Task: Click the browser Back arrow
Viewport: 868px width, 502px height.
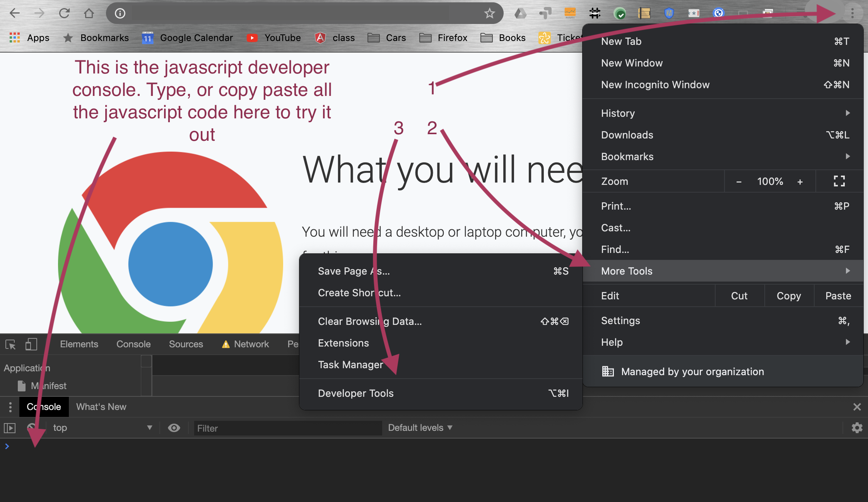Action: (15, 13)
